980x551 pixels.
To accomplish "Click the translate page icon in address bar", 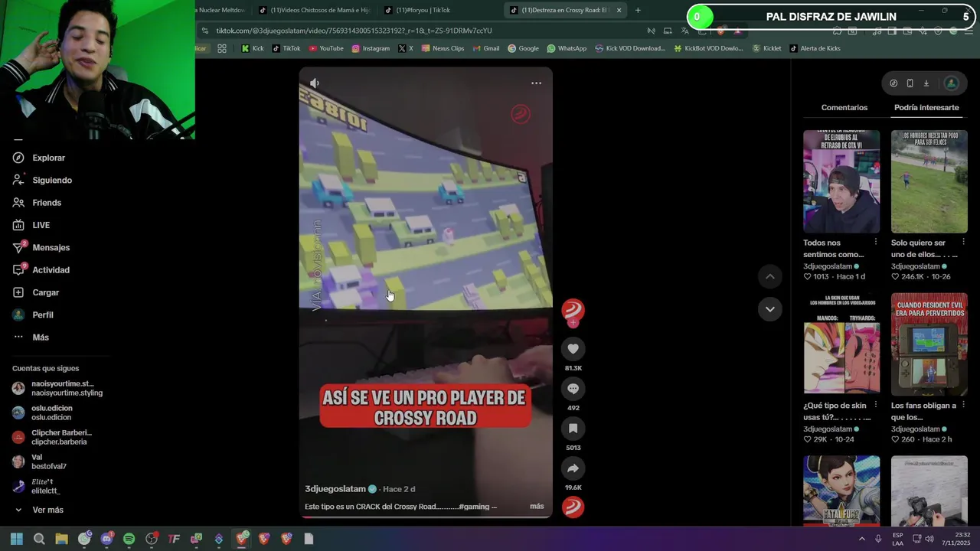I will (x=684, y=31).
